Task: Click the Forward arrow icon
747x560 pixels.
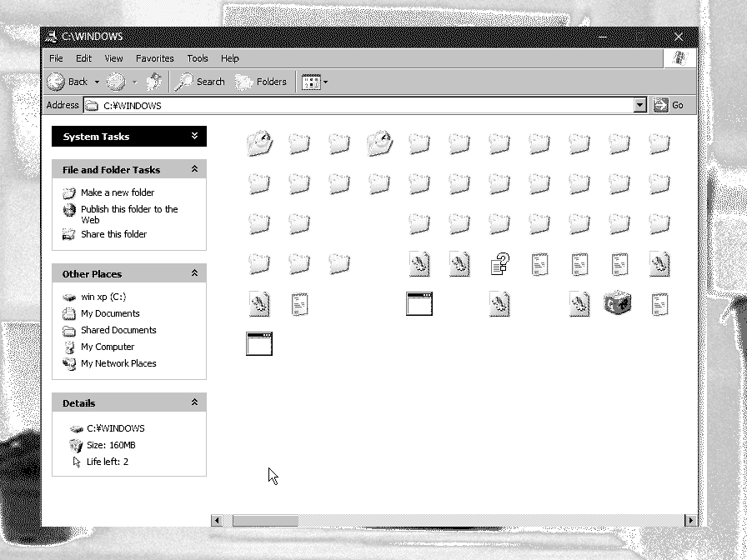Action: point(116,82)
